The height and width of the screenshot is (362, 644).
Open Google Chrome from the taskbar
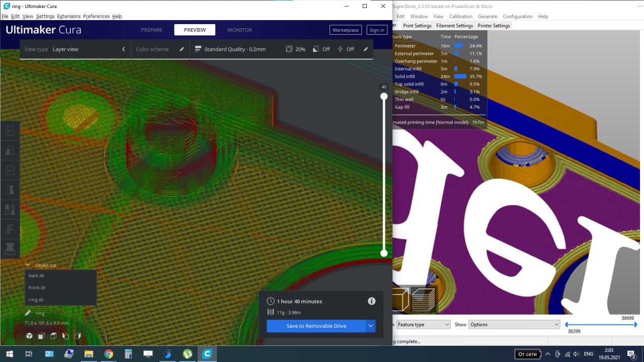tap(108, 354)
